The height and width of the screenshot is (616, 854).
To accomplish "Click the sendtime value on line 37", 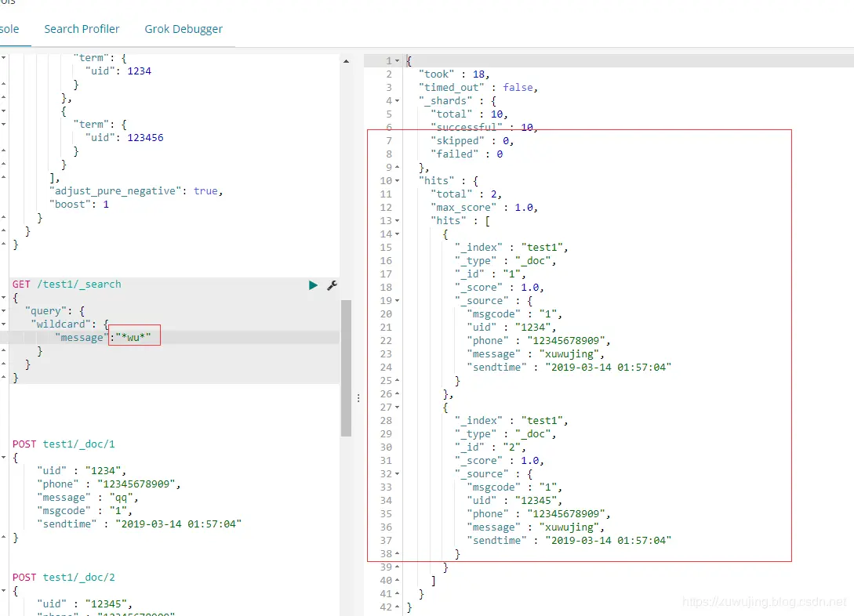I will [x=609, y=540].
